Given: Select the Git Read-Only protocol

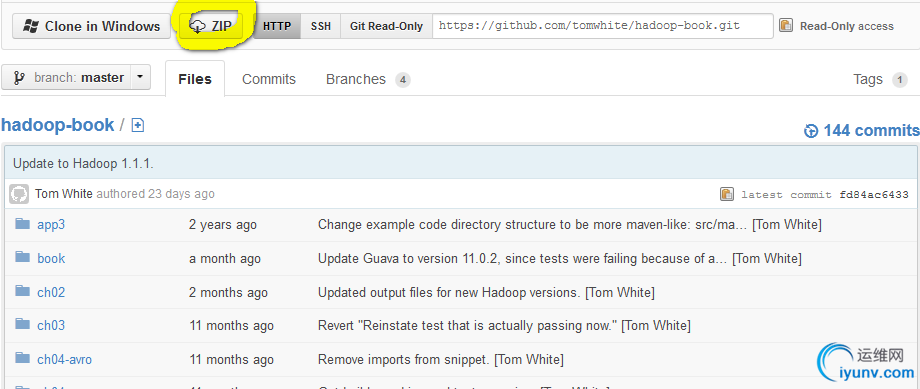Looking at the screenshot, I should [x=386, y=26].
